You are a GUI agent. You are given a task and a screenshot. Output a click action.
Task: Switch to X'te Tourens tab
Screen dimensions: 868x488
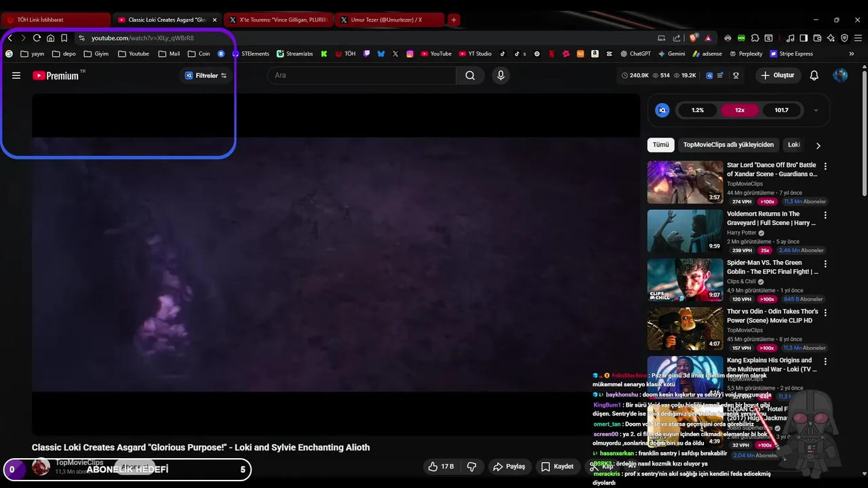click(278, 20)
